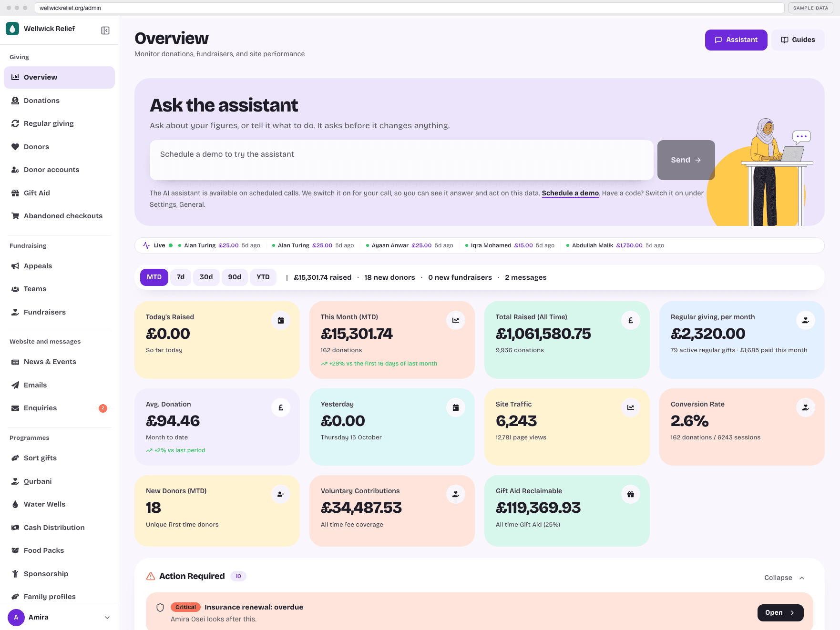Switch period filter to 30d
Viewport: 840px width, 630px height.
pos(206,277)
